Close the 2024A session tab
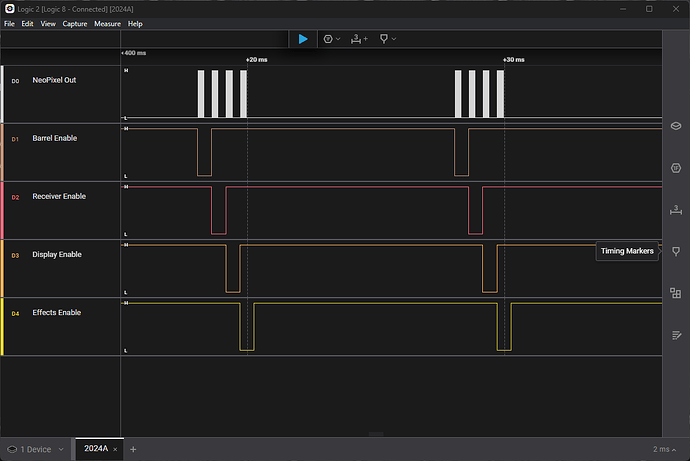 tap(116, 449)
